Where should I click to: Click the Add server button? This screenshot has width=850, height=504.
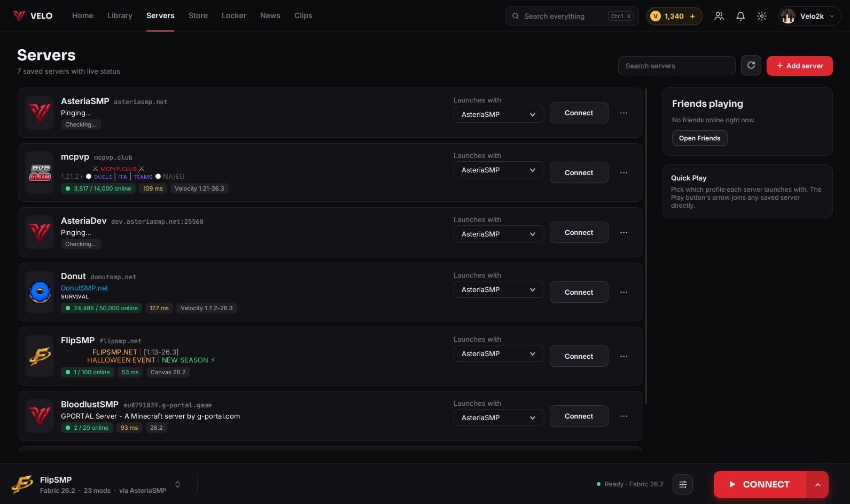[x=799, y=66]
